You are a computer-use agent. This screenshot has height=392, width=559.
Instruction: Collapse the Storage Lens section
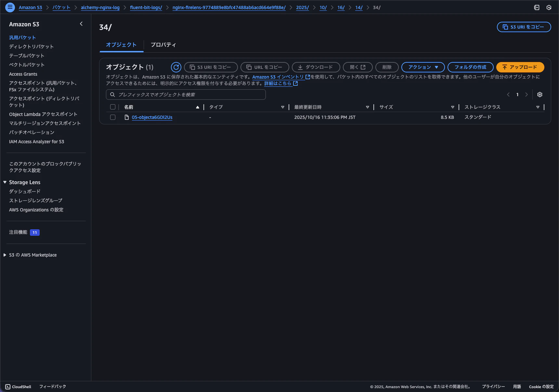(x=5, y=182)
